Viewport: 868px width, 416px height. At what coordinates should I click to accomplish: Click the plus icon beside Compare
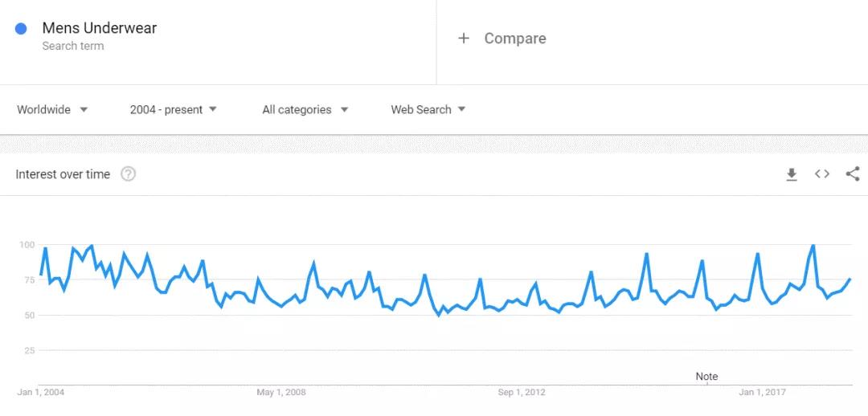click(464, 39)
